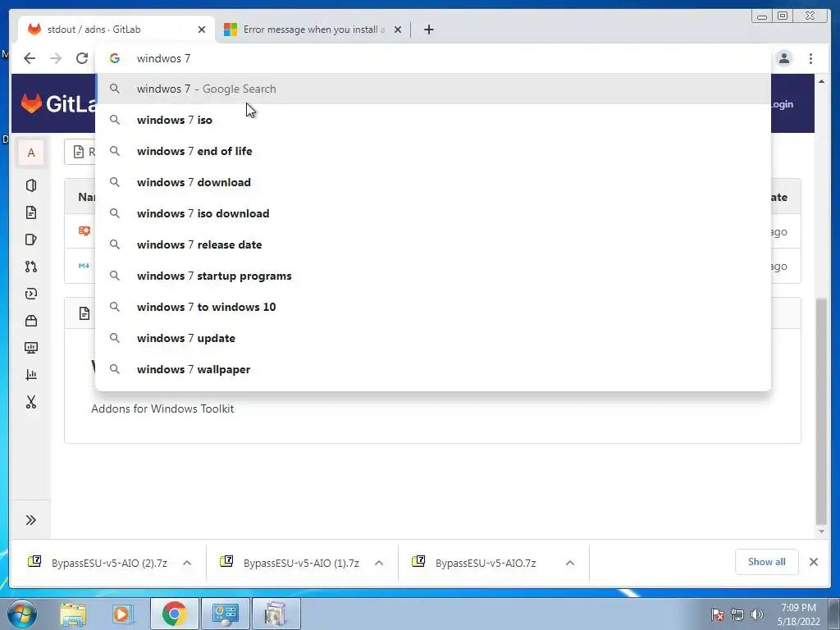Select suggestion windows 7 release date
840x630 pixels.
coord(433,244)
